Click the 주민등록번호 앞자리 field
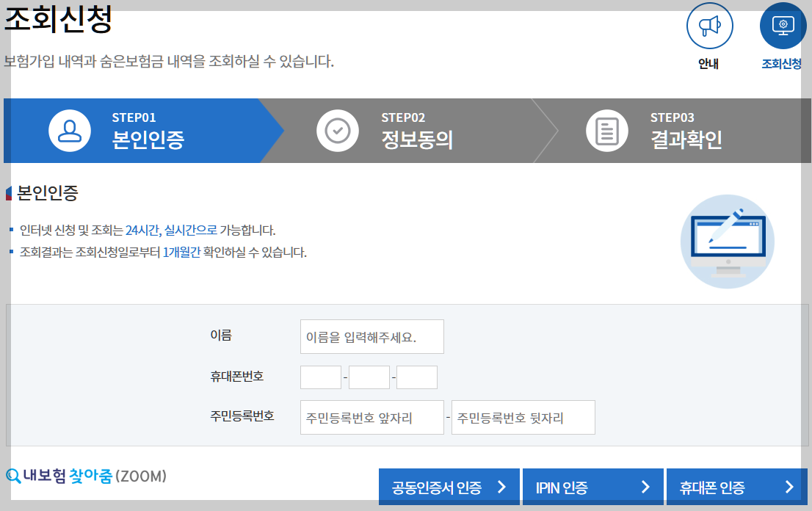The width and height of the screenshot is (812, 511). coord(371,416)
